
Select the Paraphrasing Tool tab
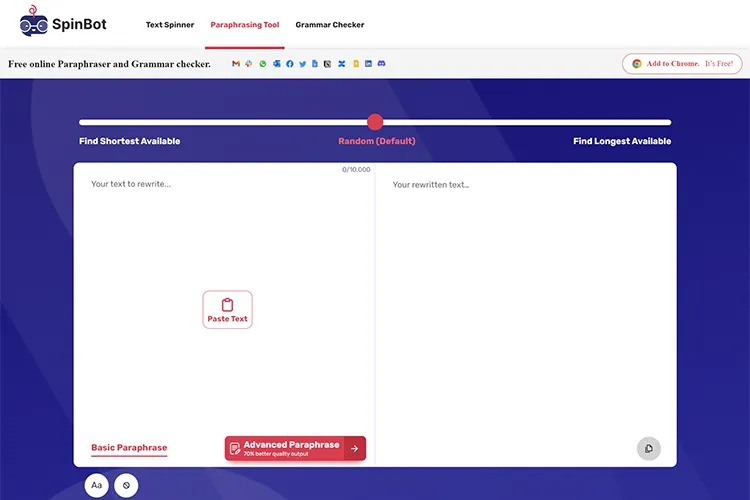tap(245, 25)
